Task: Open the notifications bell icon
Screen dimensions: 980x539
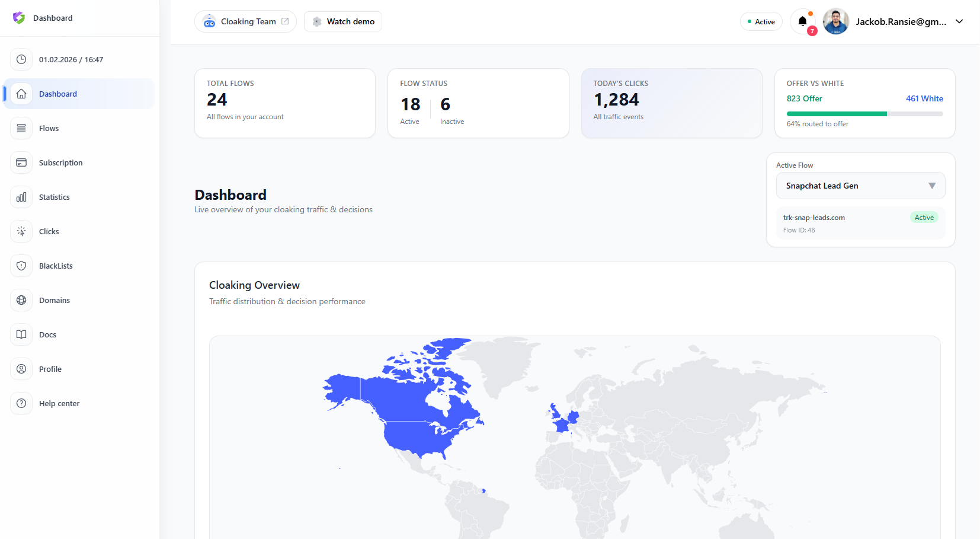Action: [803, 22]
